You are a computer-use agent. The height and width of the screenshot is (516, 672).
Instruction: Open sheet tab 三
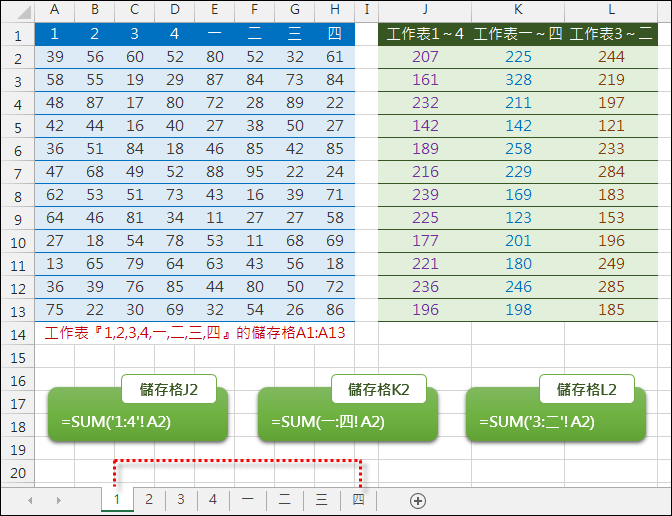321,499
